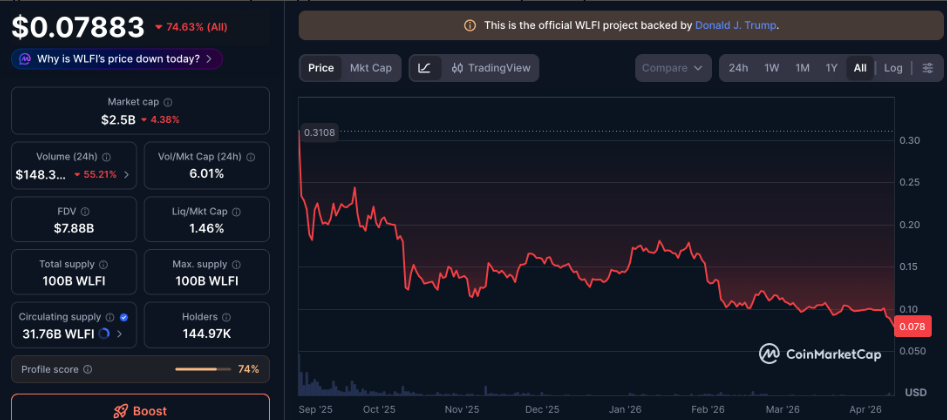Open the Donald J. Trump link

(736, 26)
